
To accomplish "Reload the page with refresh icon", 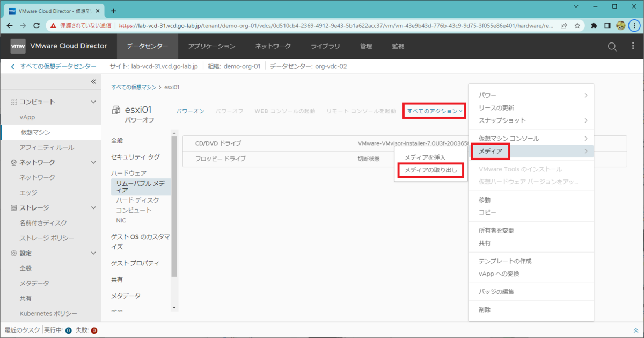I will pyautogui.click(x=36, y=25).
